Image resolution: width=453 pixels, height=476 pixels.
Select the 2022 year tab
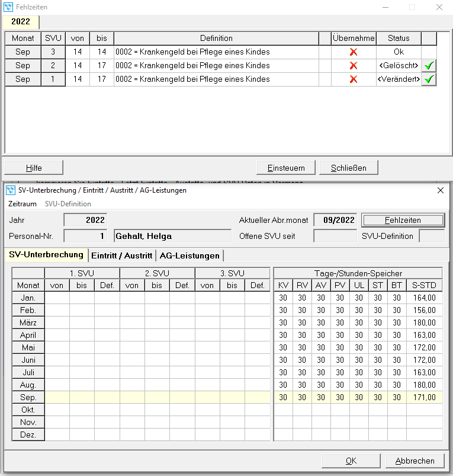[21, 22]
